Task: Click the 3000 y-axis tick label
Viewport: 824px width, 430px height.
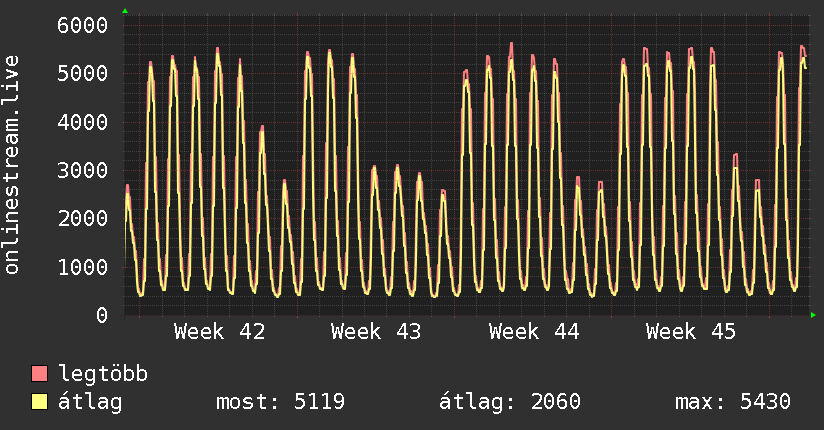Action: click(x=81, y=170)
